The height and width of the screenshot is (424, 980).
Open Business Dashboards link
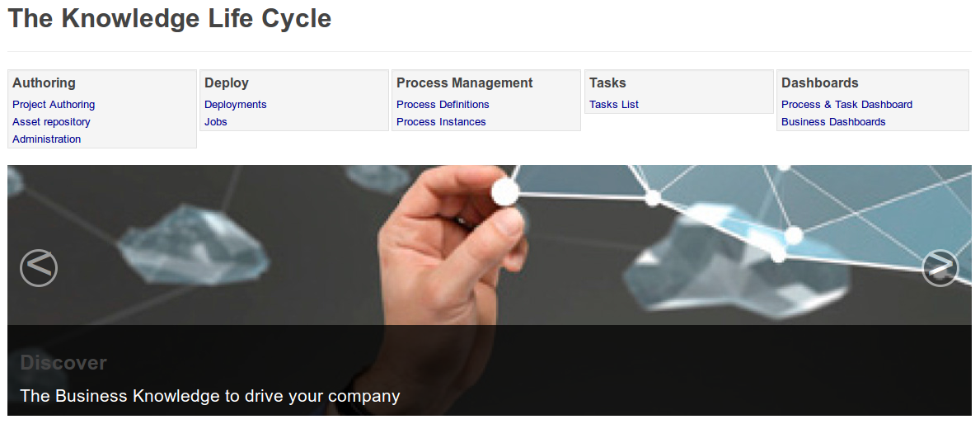click(x=833, y=122)
